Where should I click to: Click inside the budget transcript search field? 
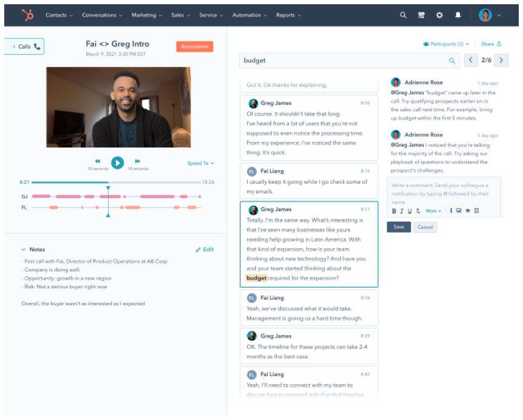(315, 61)
